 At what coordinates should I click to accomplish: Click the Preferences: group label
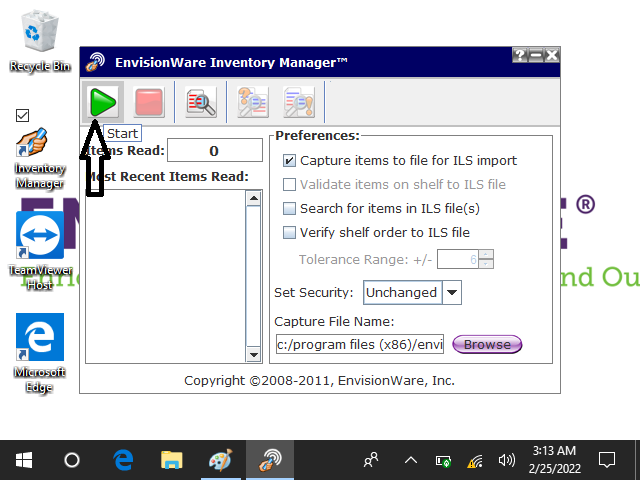[x=317, y=136]
